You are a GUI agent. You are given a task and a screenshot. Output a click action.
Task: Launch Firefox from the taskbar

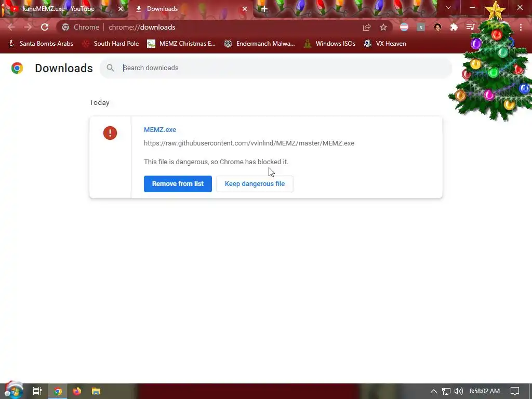pos(77,391)
